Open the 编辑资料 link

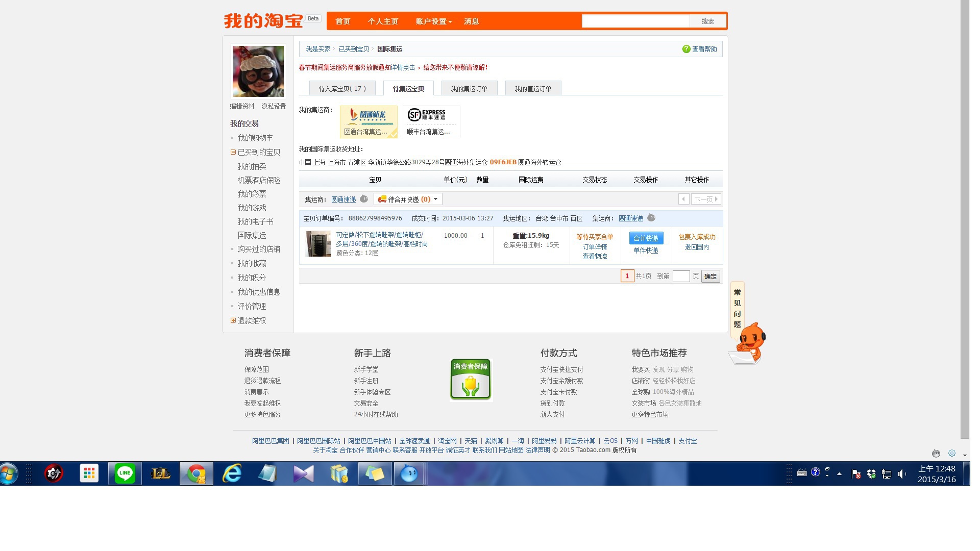coord(242,106)
